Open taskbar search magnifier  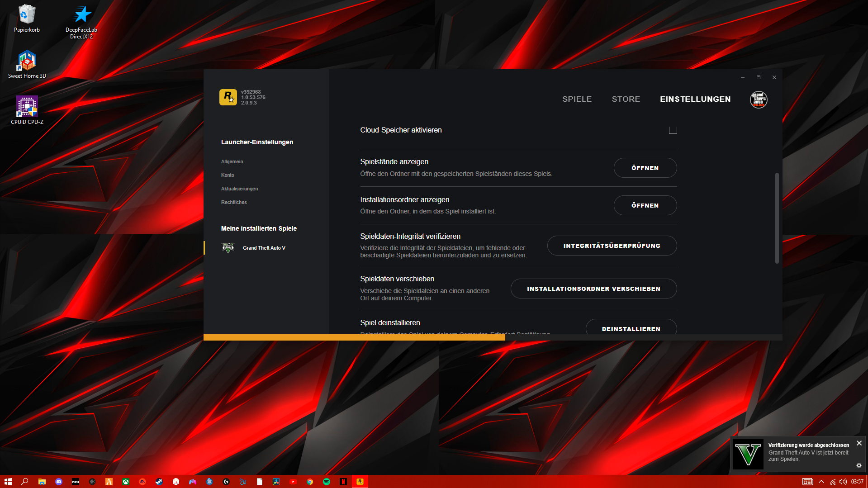click(x=25, y=482)
